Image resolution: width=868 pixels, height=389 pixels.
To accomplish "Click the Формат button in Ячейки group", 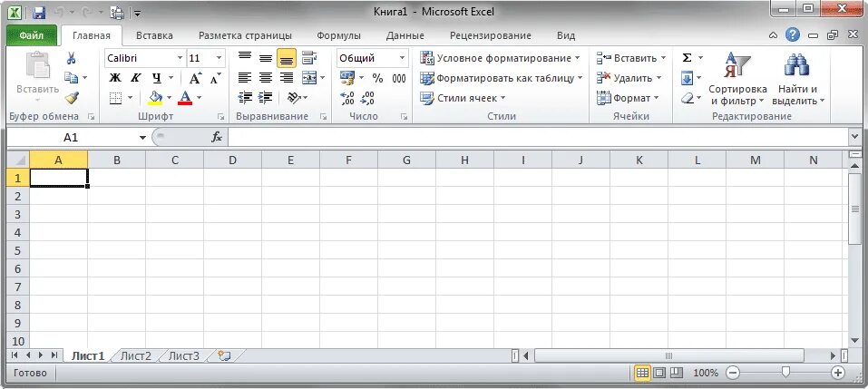I will tap(628, 98).
